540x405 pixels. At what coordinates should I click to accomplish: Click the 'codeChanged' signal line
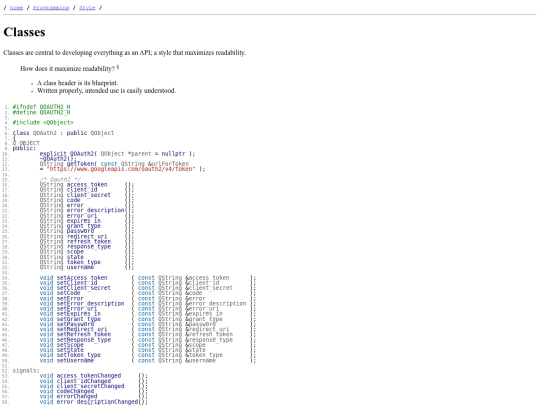point(94,391)
